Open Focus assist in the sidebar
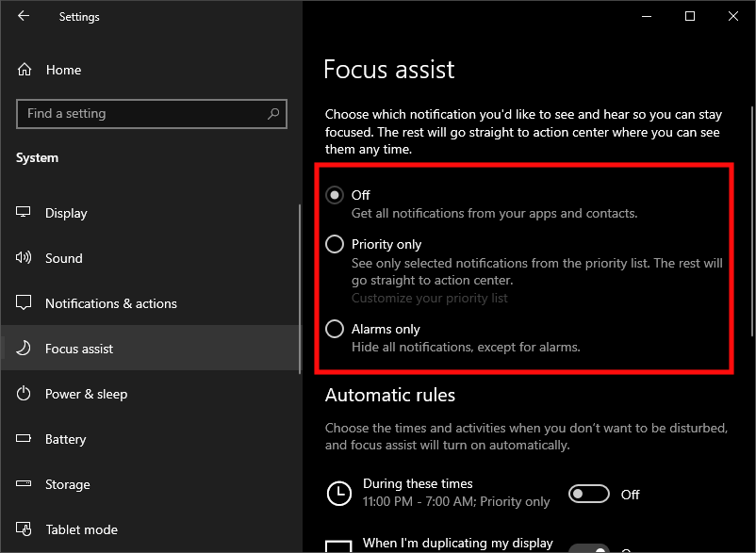The image size is (756, 553). 79,349
